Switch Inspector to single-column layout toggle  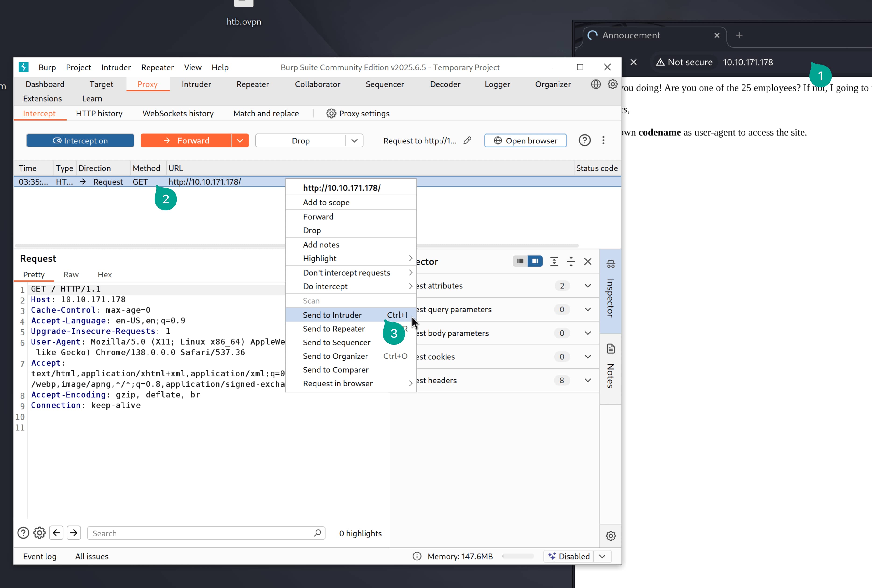coord(520,261)
